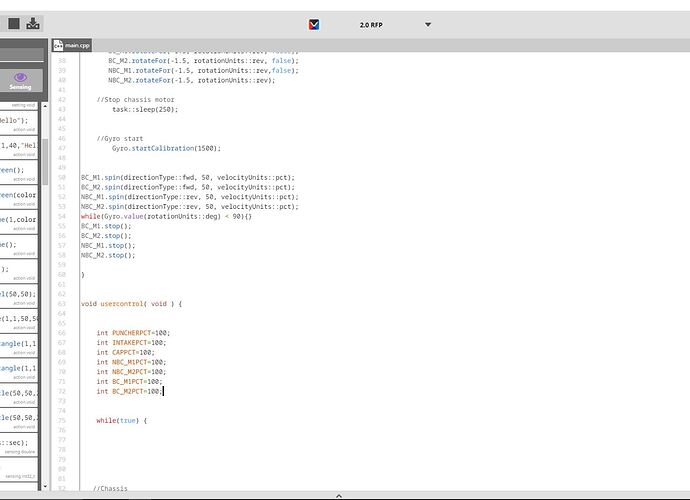Select the sensing int32_t block at bottom
690x500 pixels.
click(x=18, y=470)
